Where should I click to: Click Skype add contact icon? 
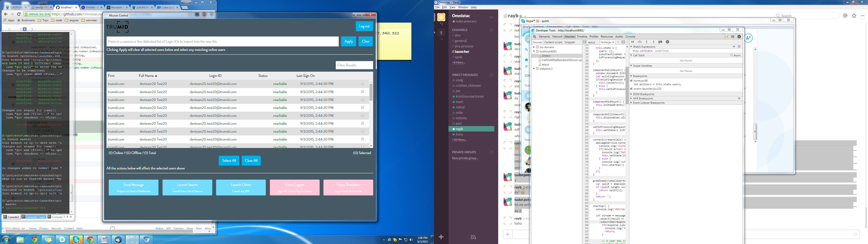pos(749,38)
